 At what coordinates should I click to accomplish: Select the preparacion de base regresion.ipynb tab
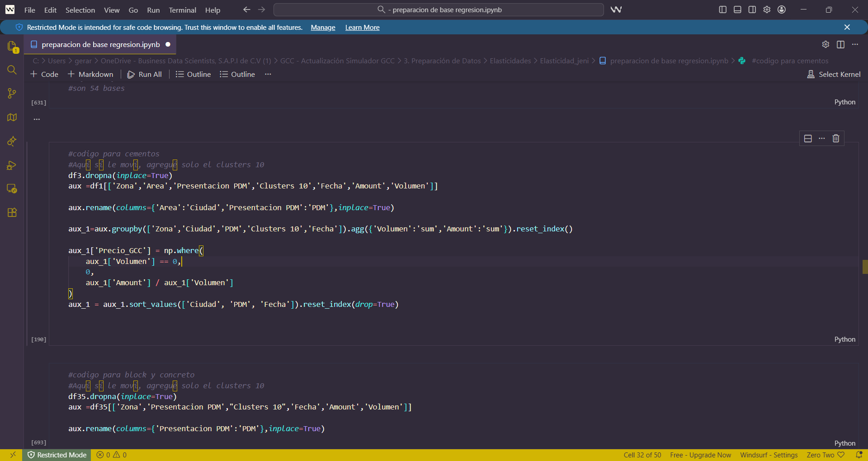click(100, 44)
